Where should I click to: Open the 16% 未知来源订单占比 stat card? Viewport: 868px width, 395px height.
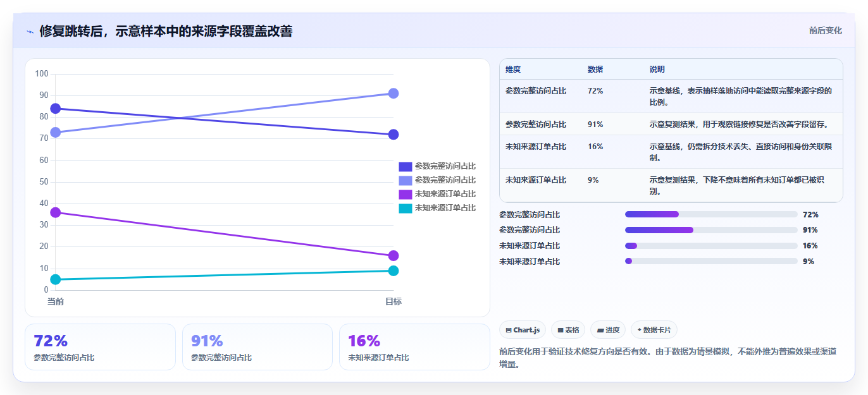pyautogui.click(x=414, y=347)
